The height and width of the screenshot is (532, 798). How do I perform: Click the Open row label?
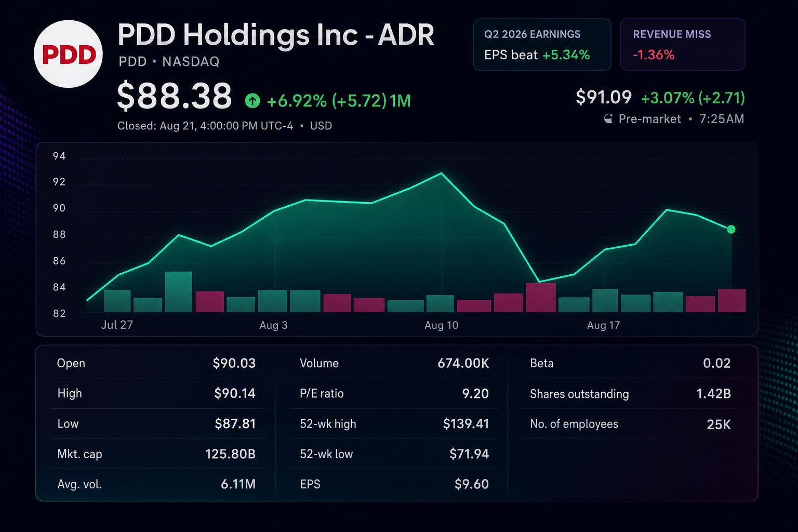71,363
